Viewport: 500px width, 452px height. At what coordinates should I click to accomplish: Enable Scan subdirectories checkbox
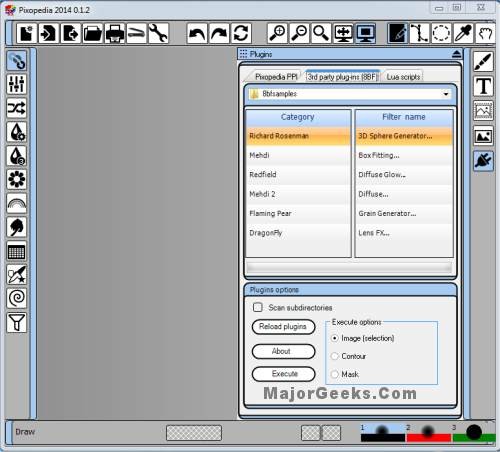pyautogui.click(x=257, y=307)
